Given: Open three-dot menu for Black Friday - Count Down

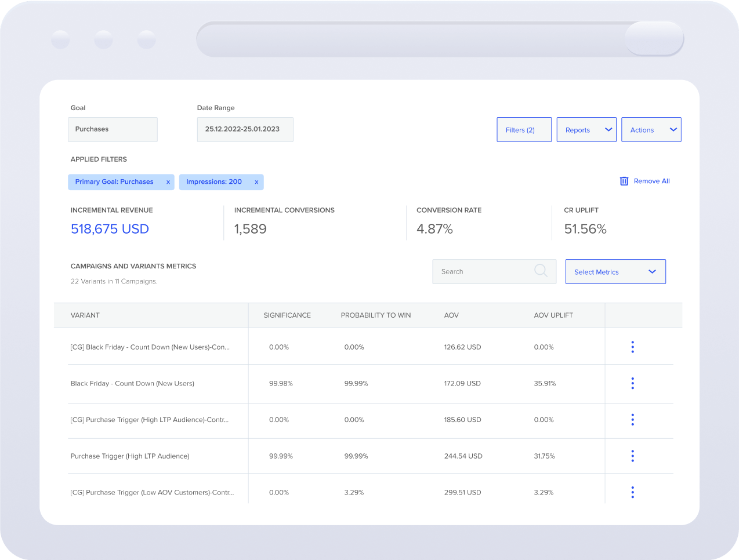Looking at the screenshot, I should pyautogui.click(x=632, y=383).
